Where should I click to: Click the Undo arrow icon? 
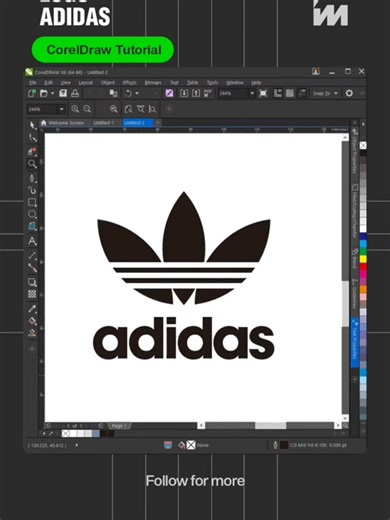(x=128, y=93)
